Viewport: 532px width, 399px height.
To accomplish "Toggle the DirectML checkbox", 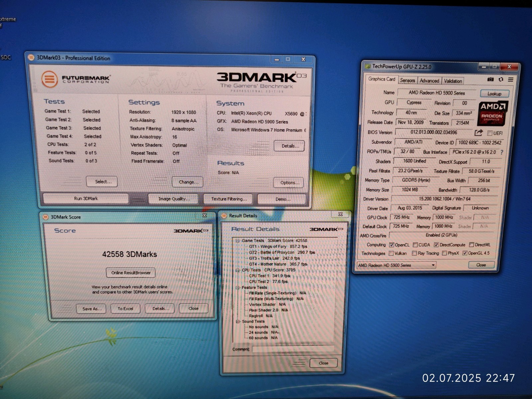I will click(x=471, y=245).
